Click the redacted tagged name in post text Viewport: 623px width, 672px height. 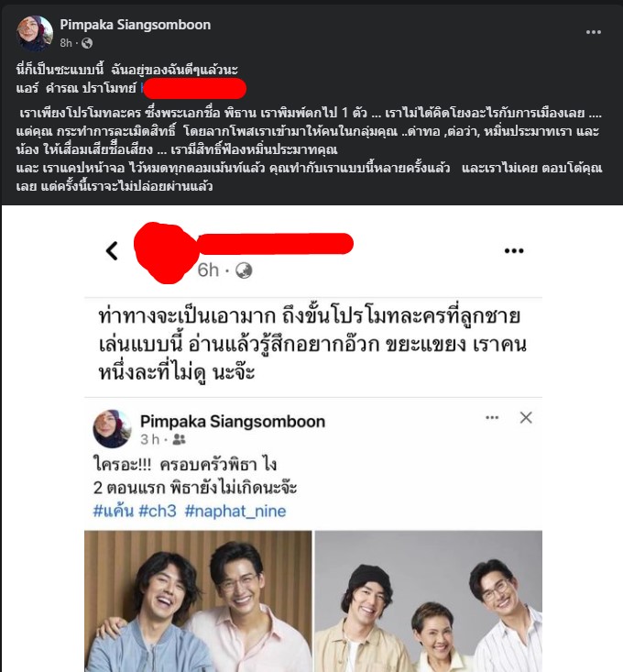[x=194, y=89]
